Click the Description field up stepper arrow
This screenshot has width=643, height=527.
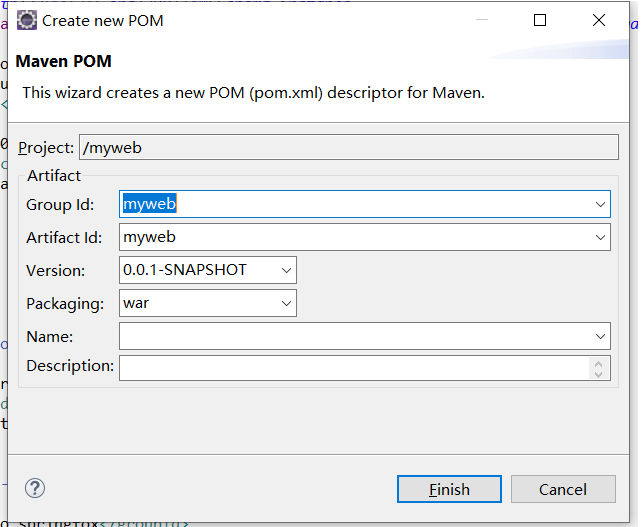(599, 362)
